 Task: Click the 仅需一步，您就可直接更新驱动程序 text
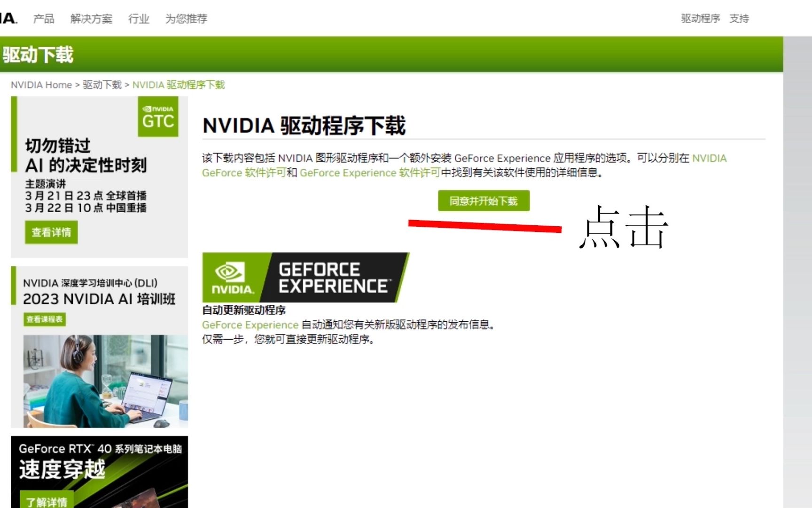pos(289,339)
